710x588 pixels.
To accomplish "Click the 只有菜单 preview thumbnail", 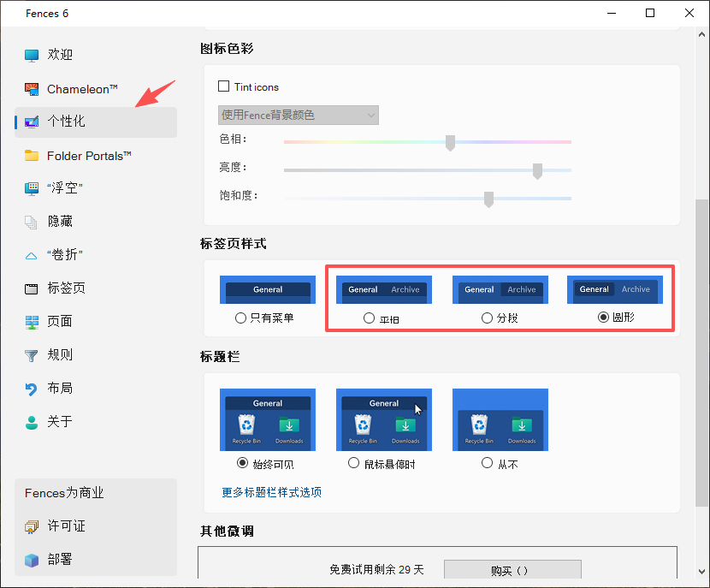I will click(268, 289).
